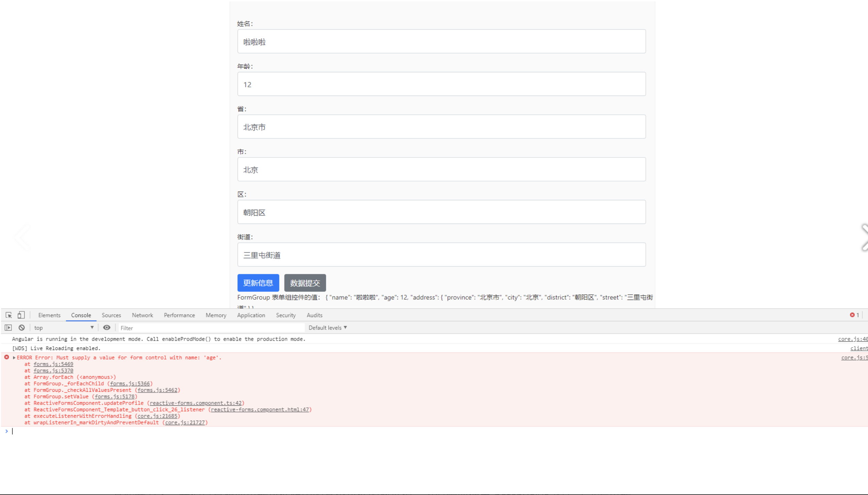Show the console sidebar icon
The width and height of the screenshot is (868, 495).
click(x=8, y=327)
